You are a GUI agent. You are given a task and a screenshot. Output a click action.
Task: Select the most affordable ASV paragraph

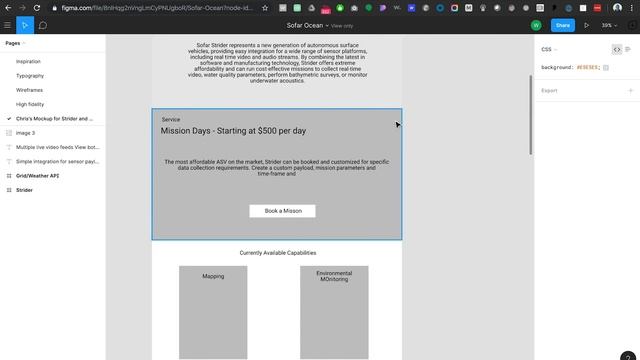pos(277,168)
